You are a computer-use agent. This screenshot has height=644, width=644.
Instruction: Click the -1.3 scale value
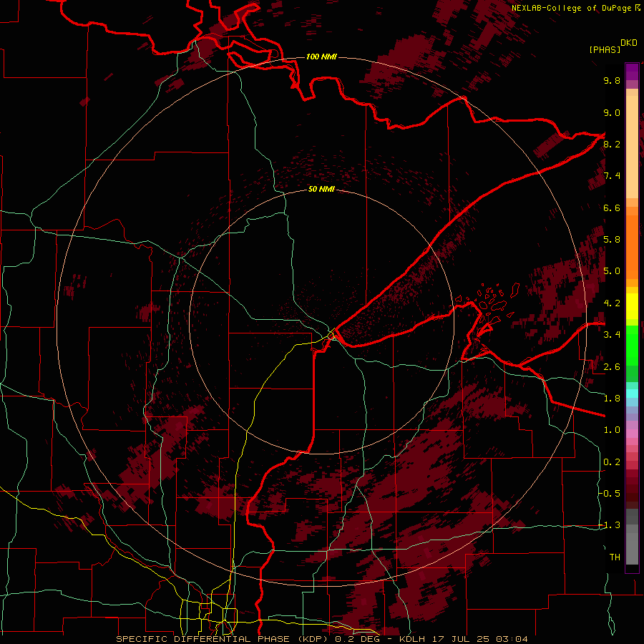[x=610, y=525]
